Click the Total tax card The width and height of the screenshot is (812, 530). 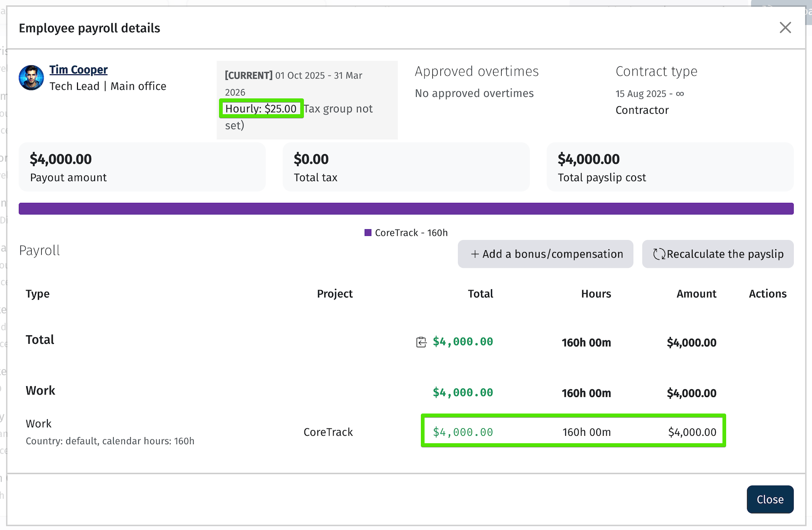406,167
